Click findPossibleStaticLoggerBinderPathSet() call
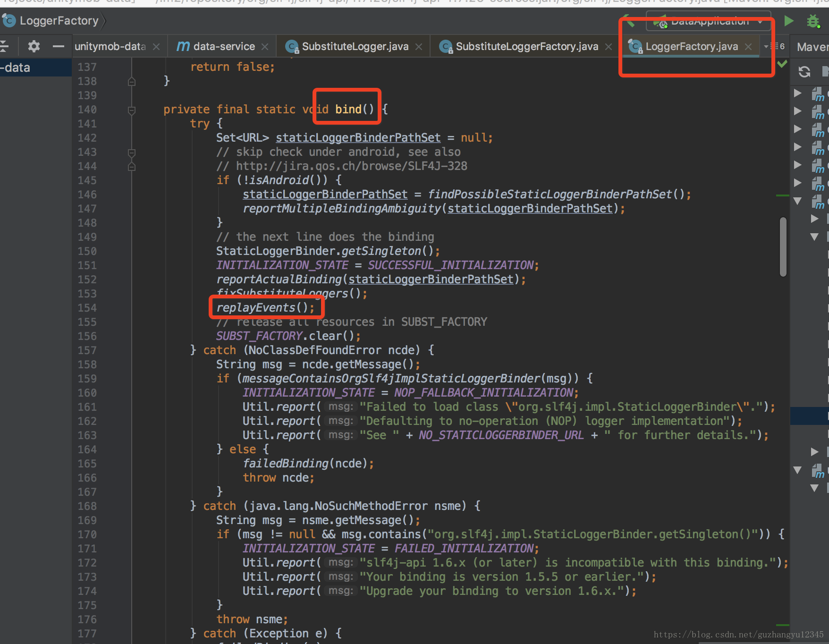Screen dimensions: 829x644 [556, 195]
